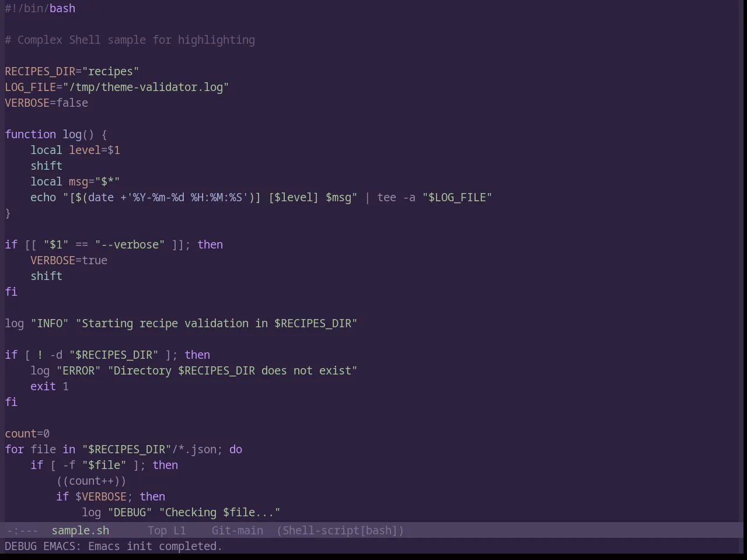
Task: Click the log "DEBUG" "Checking $file..." line
Action: [181, 512]
